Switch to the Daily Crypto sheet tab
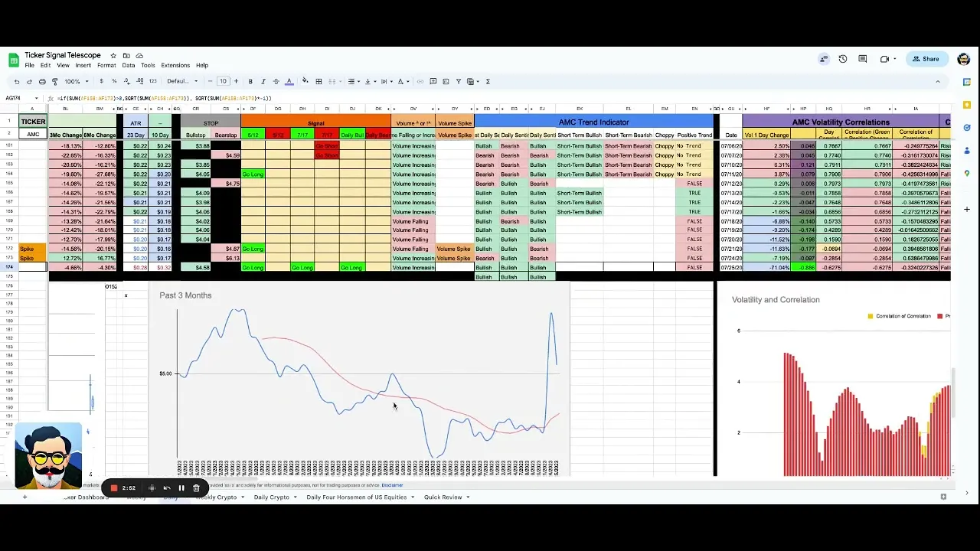This screenshot has width=980, height=551. click(272, 497)
